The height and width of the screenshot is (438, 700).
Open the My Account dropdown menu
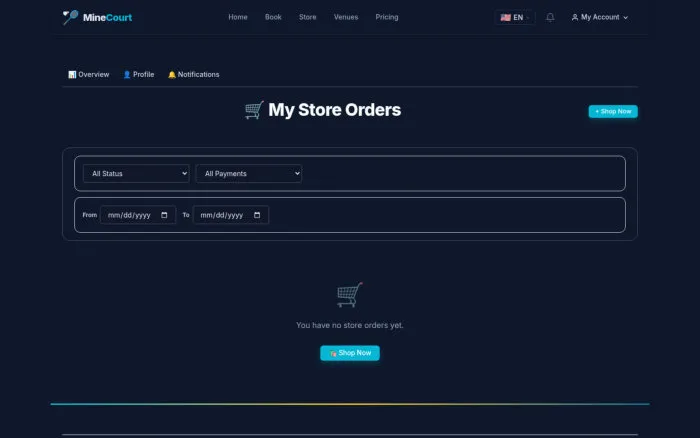(600, 17)
